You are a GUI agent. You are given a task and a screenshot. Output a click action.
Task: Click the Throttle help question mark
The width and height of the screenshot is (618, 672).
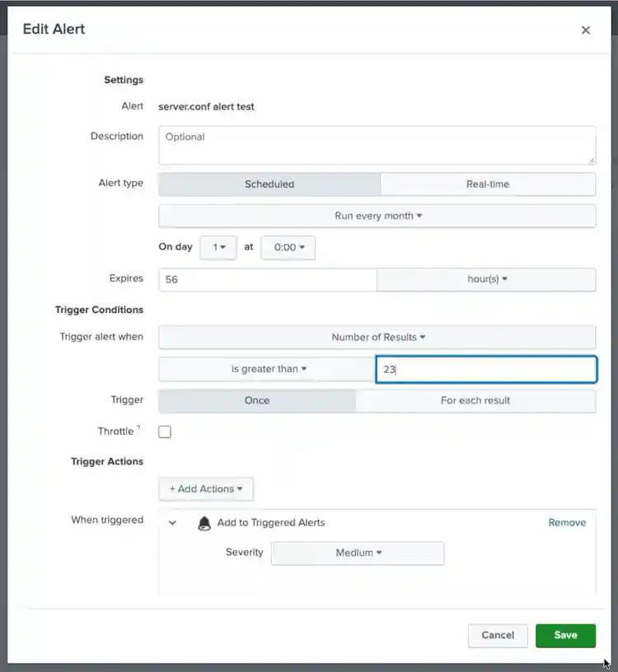[138, 428]
